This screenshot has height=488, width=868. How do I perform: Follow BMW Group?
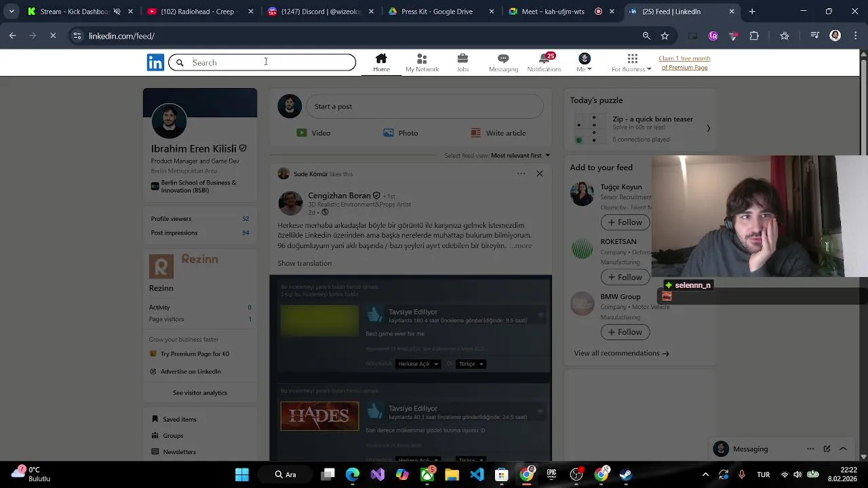tap(625, 332)
